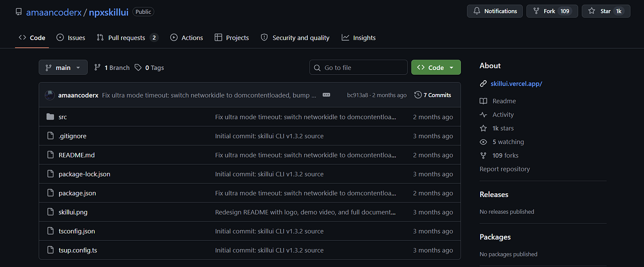
Task: Open the src row commit message link
Action: click(305, 117)
